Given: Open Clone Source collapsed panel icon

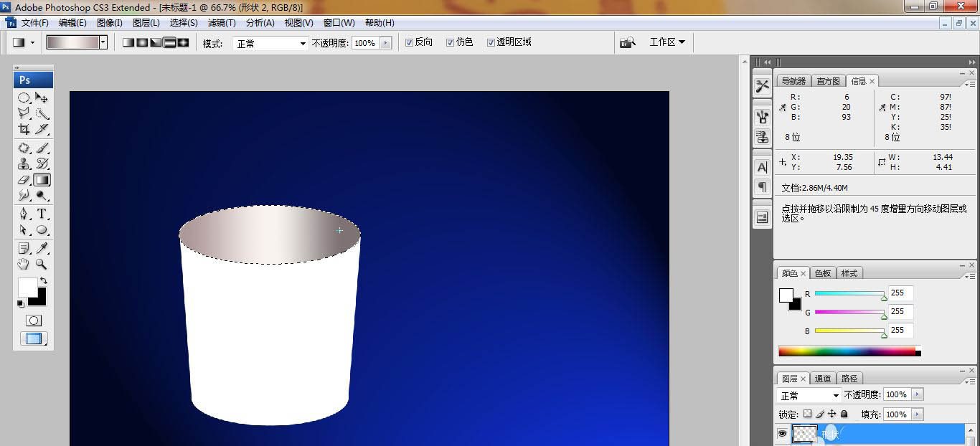Looking at the screenshot, I should point(762,136).
